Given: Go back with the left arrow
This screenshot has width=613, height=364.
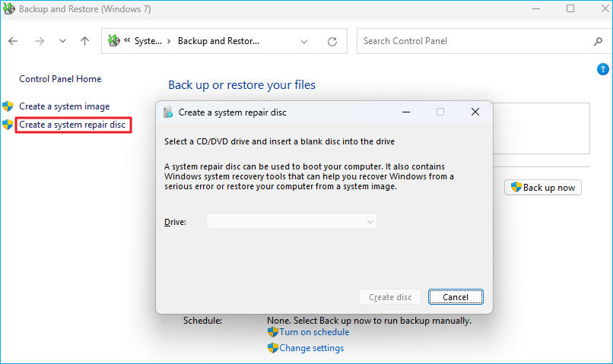Looking at the screenshot, I should pos(14,41).
